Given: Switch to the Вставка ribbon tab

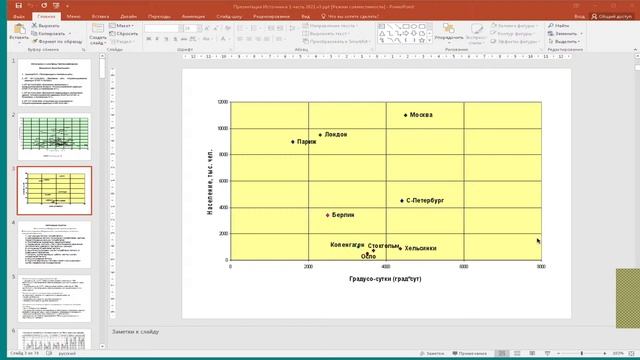Looking at the screenshot, I should coord(100,17).
